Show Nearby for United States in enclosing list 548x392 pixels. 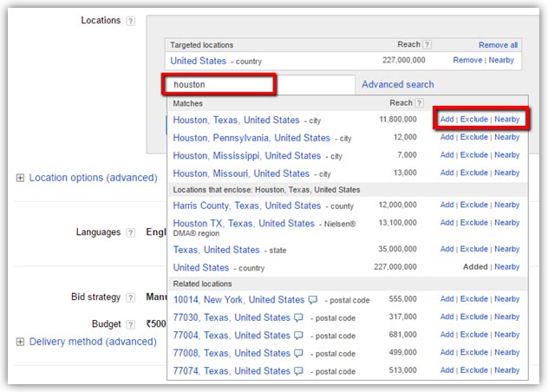click(x=507, y=267)
